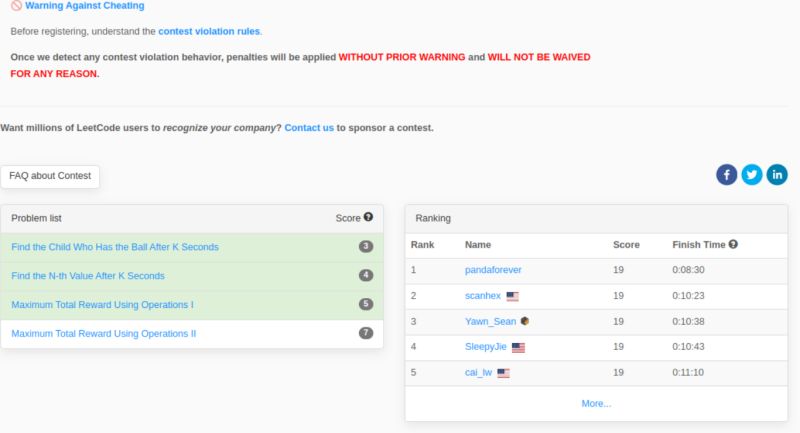The width and height of the screenshot is (800, 433).
Task: View cai_lw's profile
Action: [478, 372]
